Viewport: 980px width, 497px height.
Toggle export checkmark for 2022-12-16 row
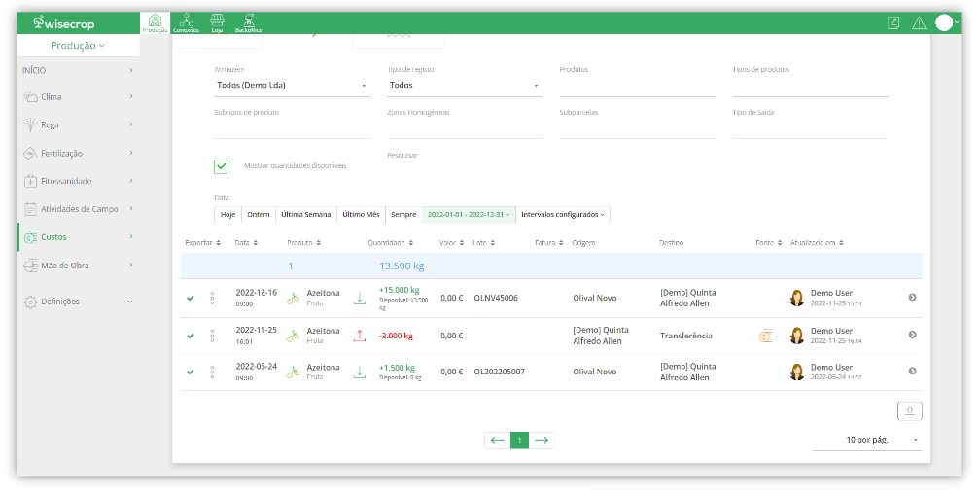[x=191, y=299]
